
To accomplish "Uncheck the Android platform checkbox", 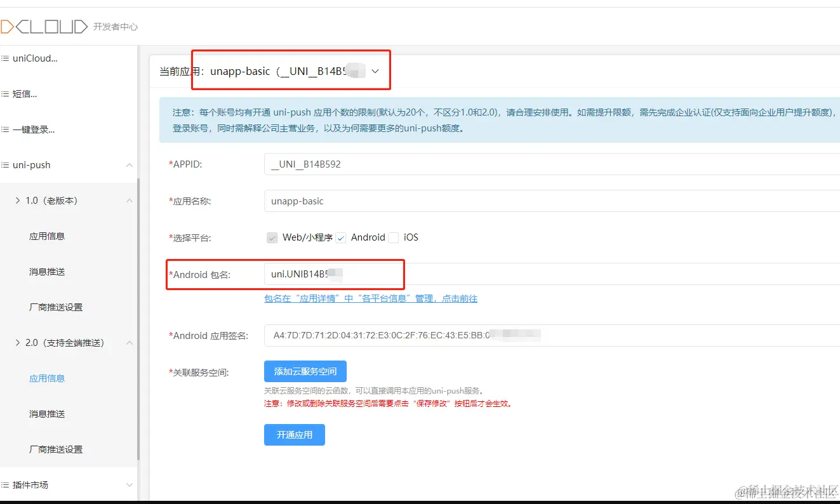I will click(x=341, y=238).
